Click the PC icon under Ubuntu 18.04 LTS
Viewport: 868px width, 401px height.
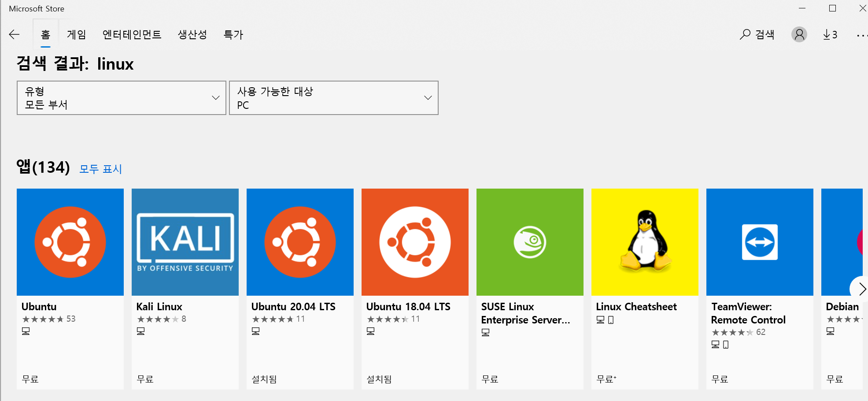371,331
